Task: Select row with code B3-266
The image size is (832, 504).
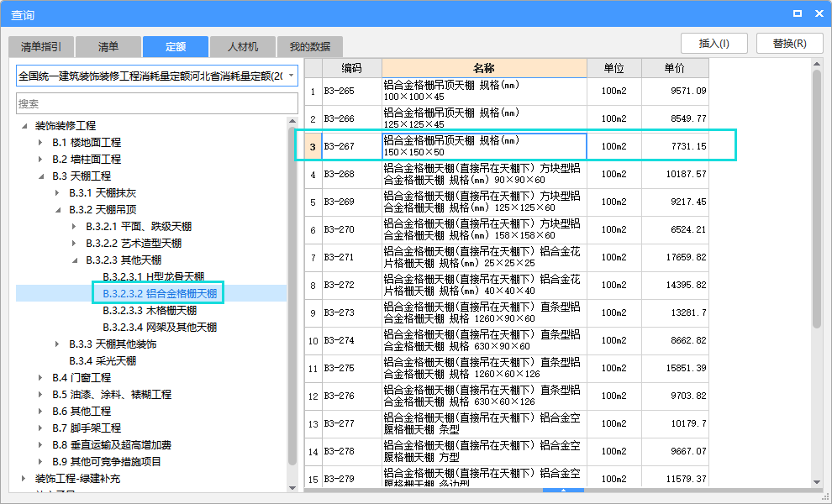Action: 507,118
